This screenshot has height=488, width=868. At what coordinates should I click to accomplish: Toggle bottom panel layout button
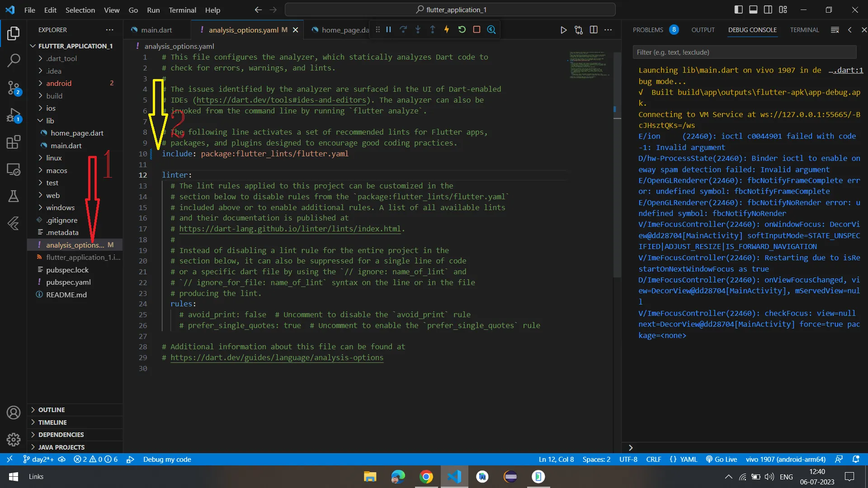753,9
